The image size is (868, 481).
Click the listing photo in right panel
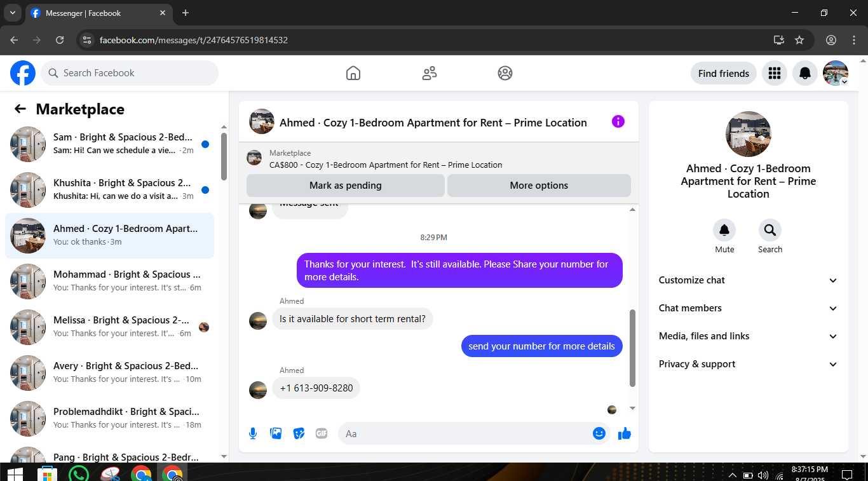(749, 134)
